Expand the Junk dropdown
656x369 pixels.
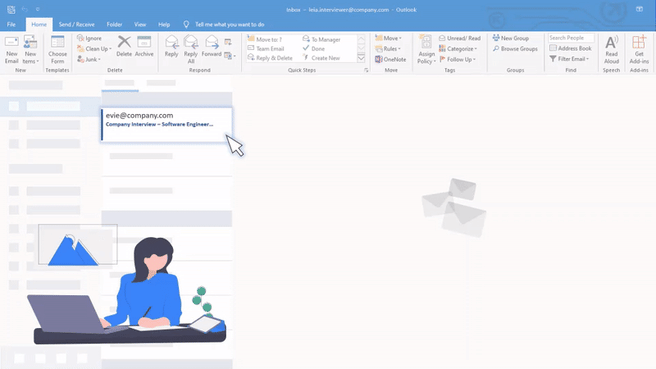[x=89, y=59]
